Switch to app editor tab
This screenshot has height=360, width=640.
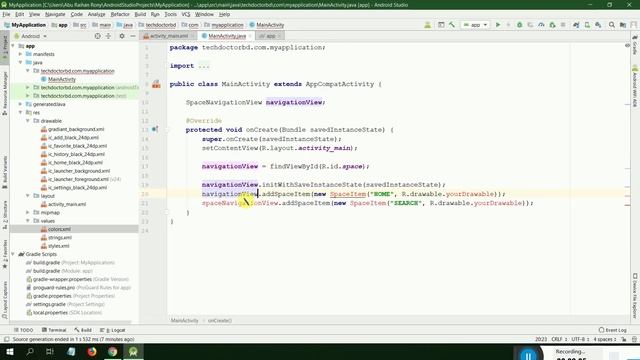[x=270, y=36]
